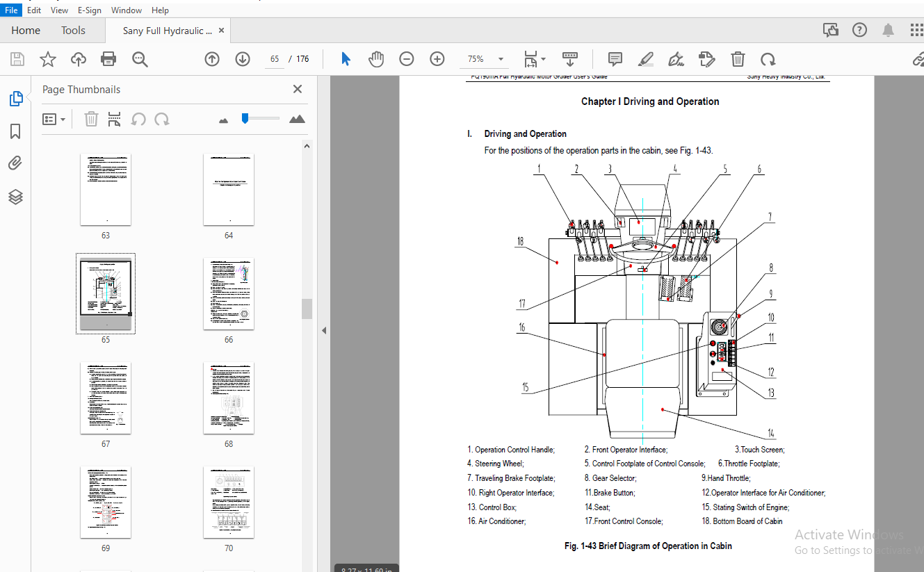
Task: Adjust the thumbnail size slider handle
Action: point(245,118)
